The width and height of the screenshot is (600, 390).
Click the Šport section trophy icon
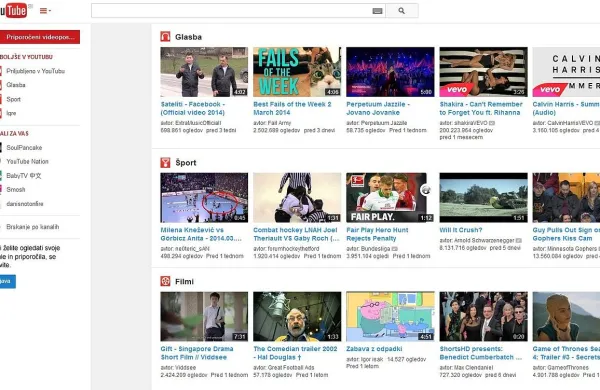coord(165,163)
